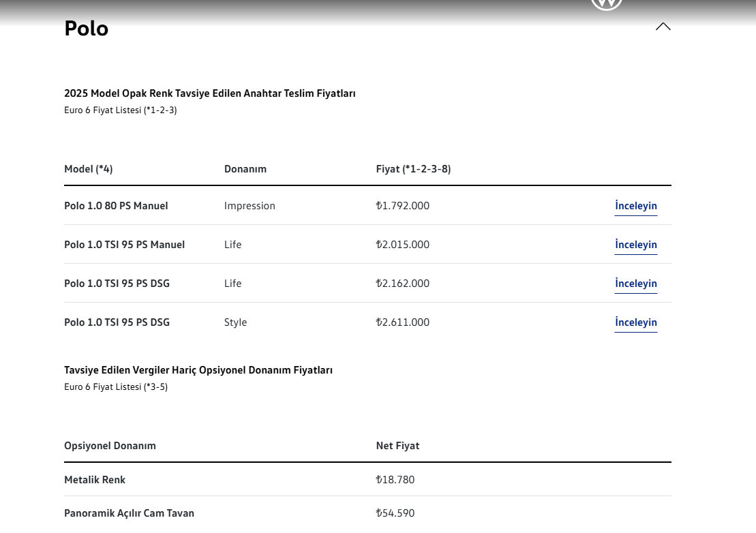The width and height of the screenshot is (756, 533).
Task: Click the Opsiyonel Donanım column header
Action: click(x=110, y=446)
